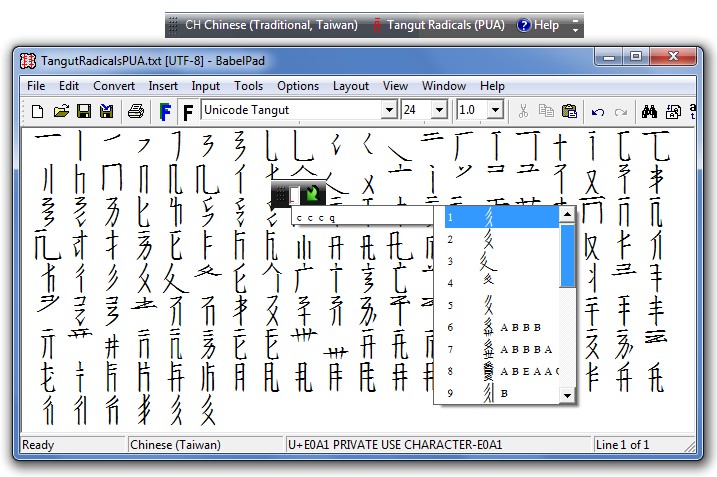Open the Tools menu
Viewport: 717px width, 477px height.
(248, 86)
